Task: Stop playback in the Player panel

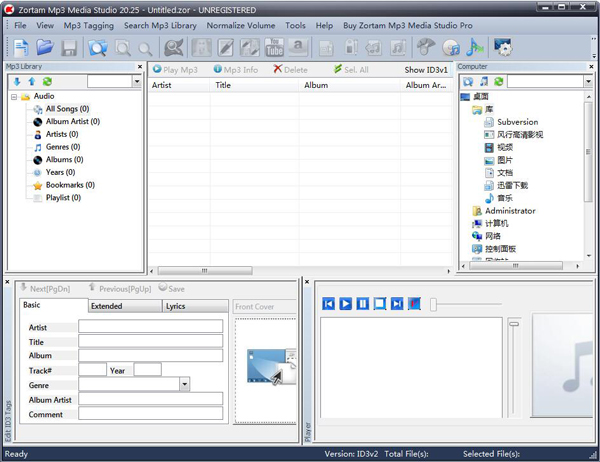Action: click(x=380, y=304)
